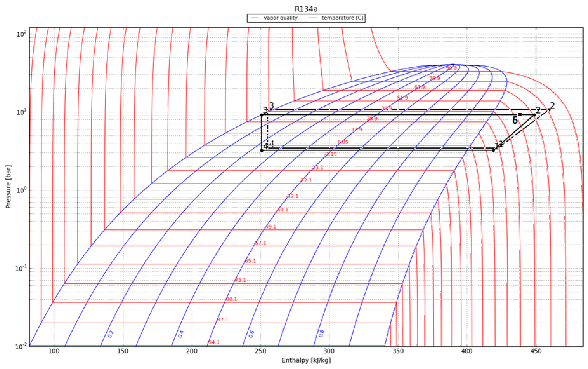Click the 0.6 vapor quality curve label
Screen dimensions: 588x369
click(x=251, y=334)
